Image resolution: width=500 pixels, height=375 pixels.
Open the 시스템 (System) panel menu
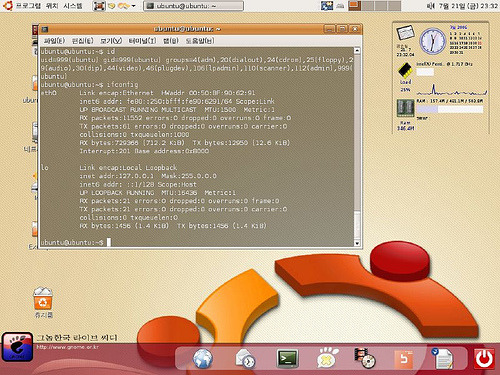point(73,6)
